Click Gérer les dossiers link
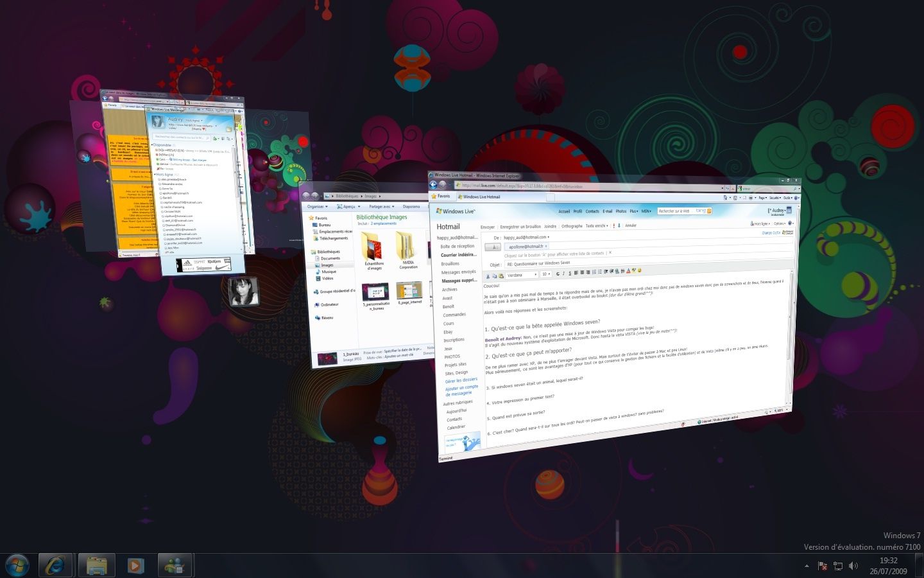 461,381
